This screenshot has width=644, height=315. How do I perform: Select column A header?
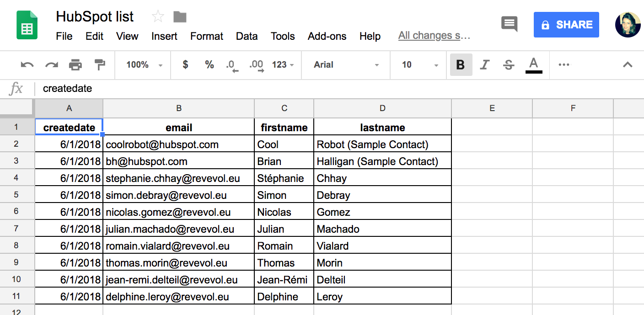click(x=69, y=108)
